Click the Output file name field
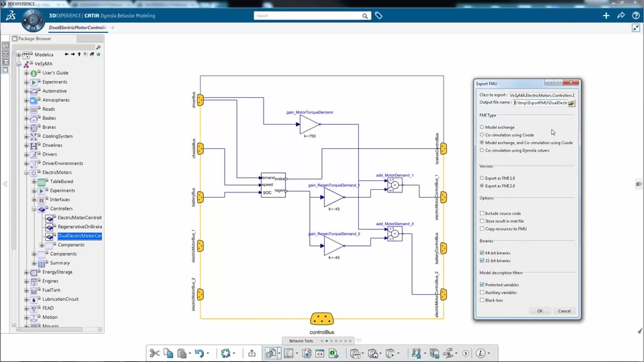This screenshot has width=644, height=362. (x=541, y=103)
